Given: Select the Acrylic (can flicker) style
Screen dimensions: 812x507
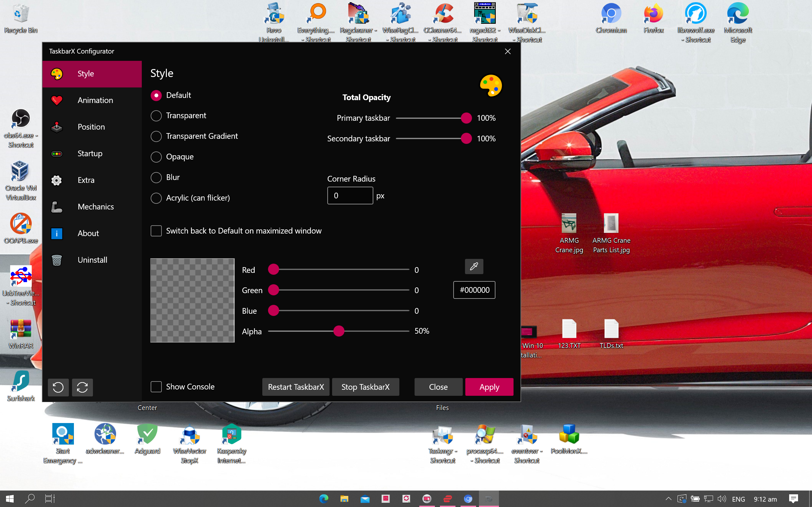Looking at the screenshot, I should pos(156,198).
